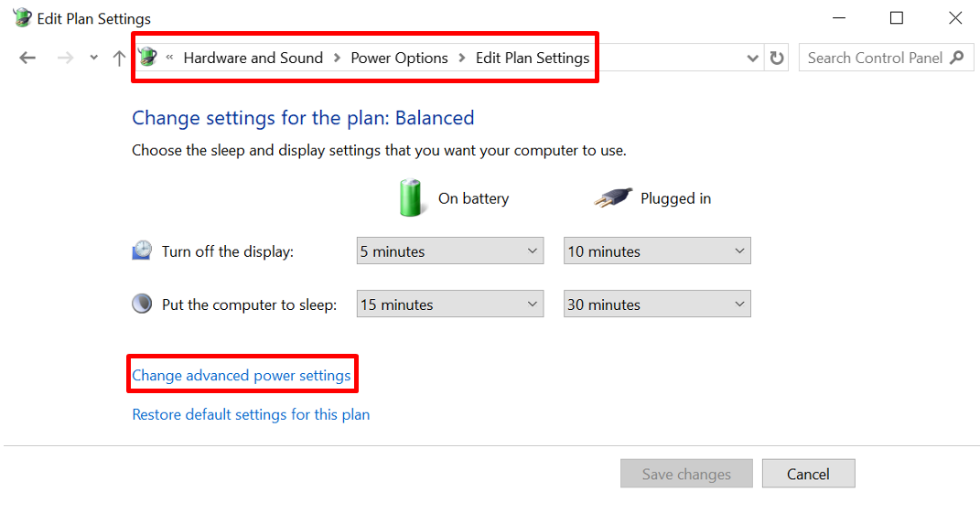Go to Hardware and Sound breadcrumb
The height and width of the screenshot is (523, 980).
(253, 58)
